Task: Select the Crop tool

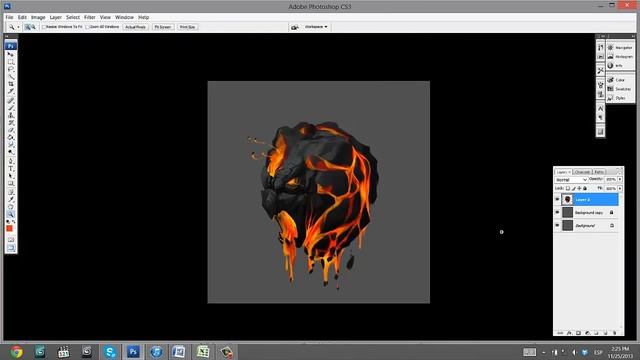Action: point(11,84)
